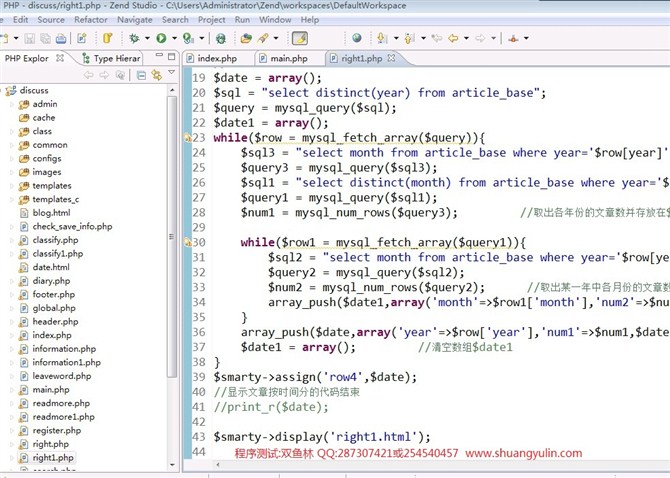Open the web browser globe icon
Image resolution: width=670 pixels, height=478 pixels.
point(357,38)
